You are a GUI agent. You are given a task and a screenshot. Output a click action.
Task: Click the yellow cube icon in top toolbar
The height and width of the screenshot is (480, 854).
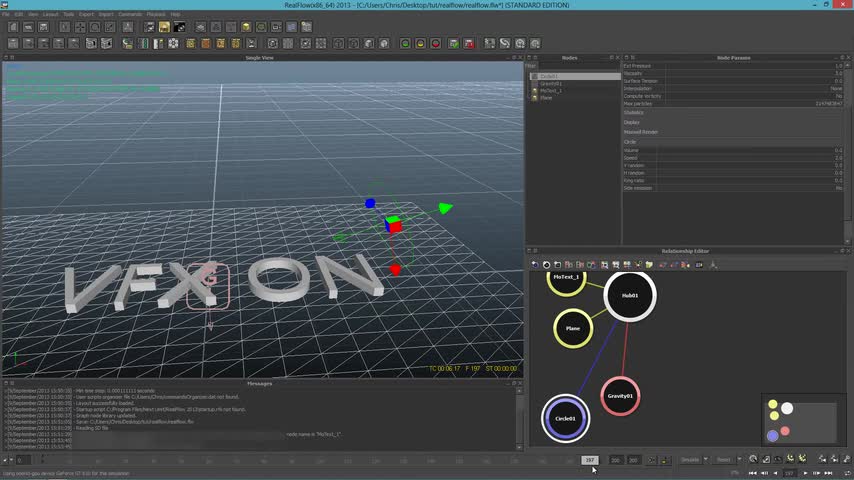click(x=246, y=27)
